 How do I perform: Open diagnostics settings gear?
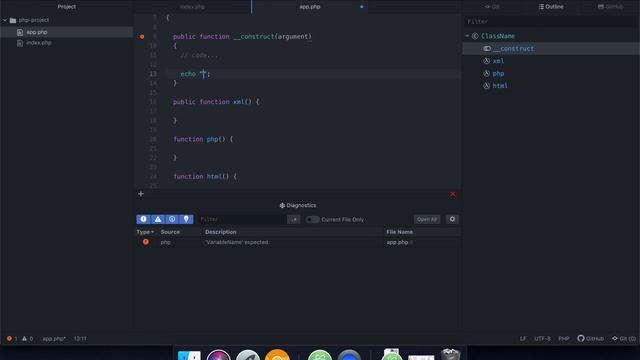click(452, 219)
